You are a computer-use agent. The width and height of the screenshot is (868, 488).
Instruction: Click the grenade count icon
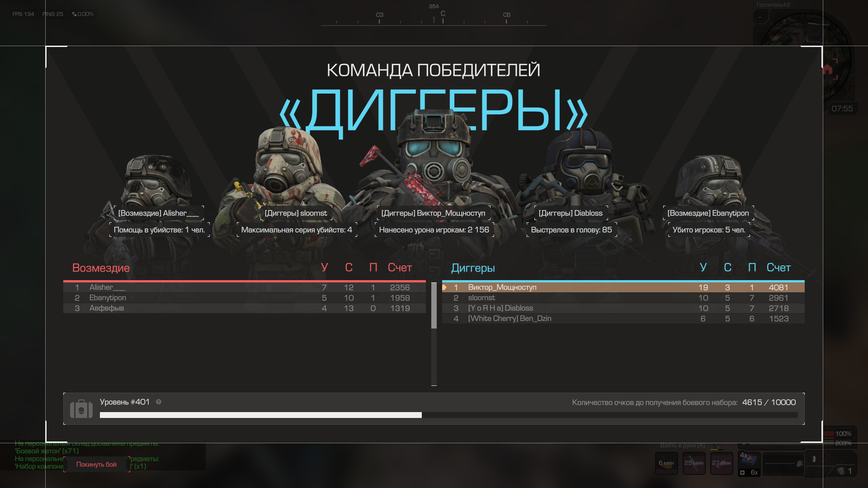pos(840,471)
